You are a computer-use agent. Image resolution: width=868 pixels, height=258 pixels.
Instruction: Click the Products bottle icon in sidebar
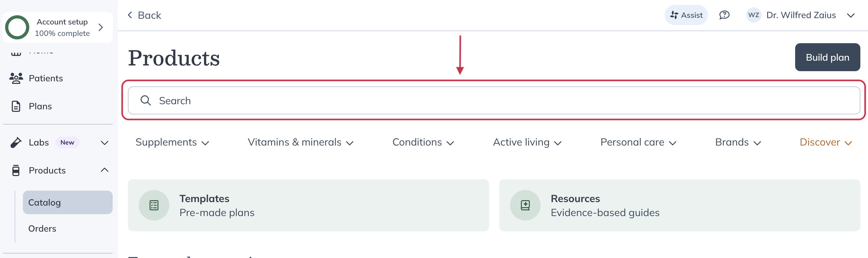(16, 170)
